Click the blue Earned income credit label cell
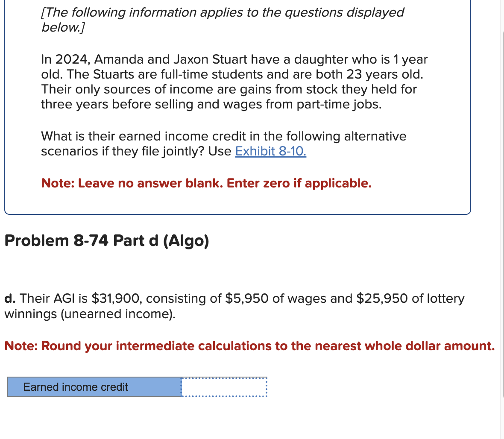This screenshot has height=439, width=504. [94, 387]
